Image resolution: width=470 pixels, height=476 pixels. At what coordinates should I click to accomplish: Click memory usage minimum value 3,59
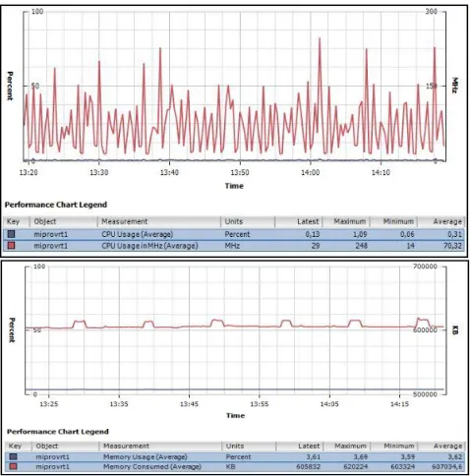pos(408,457)
